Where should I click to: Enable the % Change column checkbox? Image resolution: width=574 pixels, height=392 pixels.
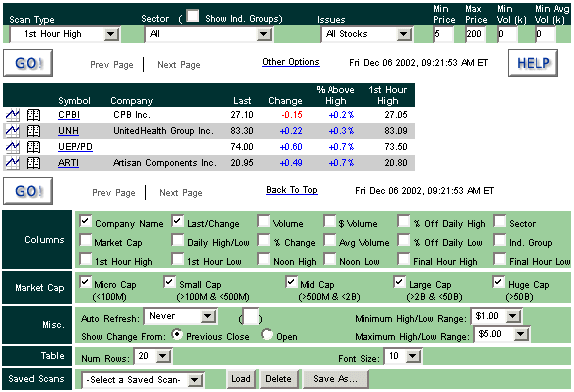(264, 240)
